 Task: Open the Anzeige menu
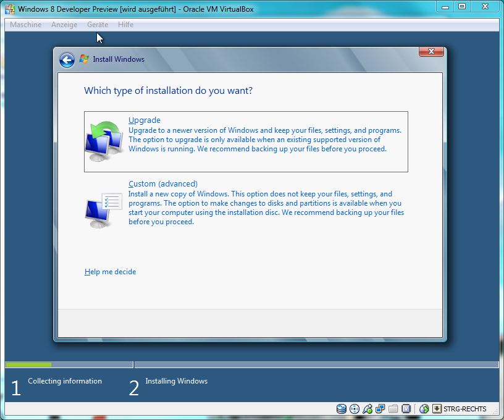click(64, 25)
